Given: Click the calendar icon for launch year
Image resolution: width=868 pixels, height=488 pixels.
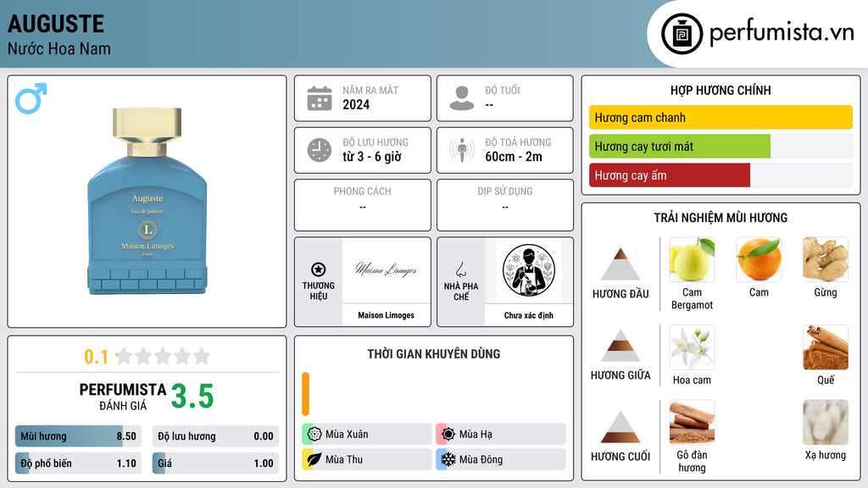Looking at the screenshot, I should click(x=320, y=98).
